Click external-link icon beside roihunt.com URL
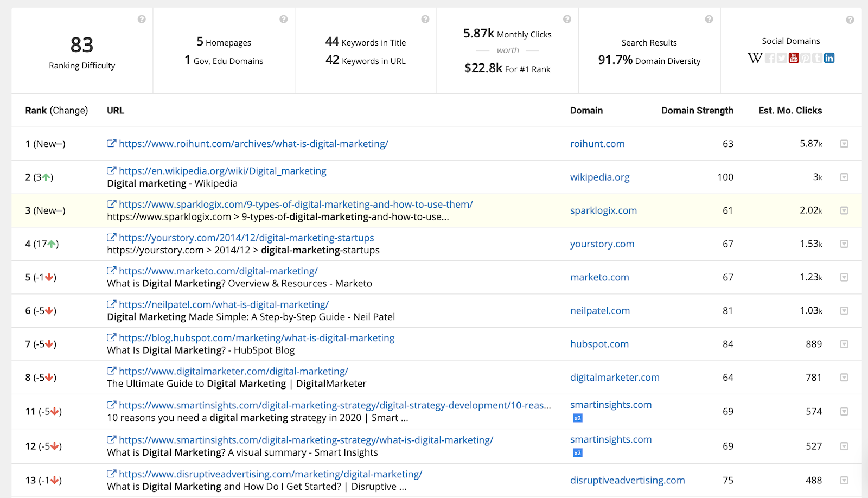The width and height of the screenshot is (868, 498). [112, 143]
